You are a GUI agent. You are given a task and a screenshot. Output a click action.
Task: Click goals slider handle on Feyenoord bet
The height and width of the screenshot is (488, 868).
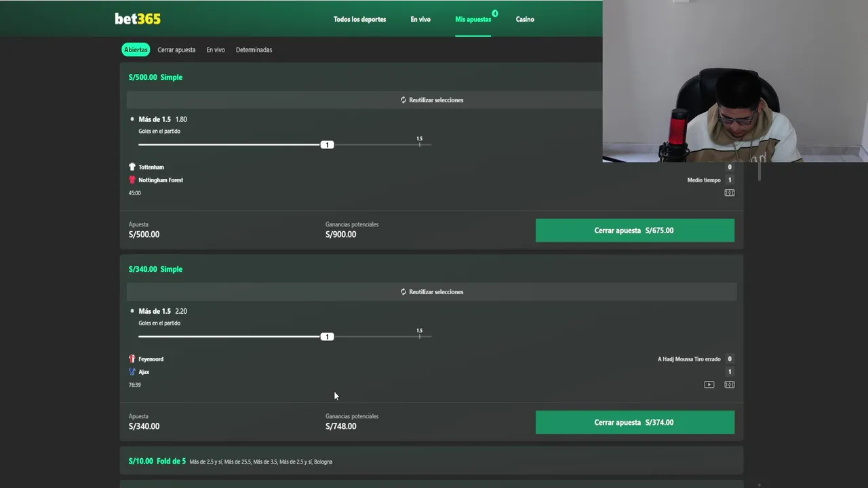(327, 336)
